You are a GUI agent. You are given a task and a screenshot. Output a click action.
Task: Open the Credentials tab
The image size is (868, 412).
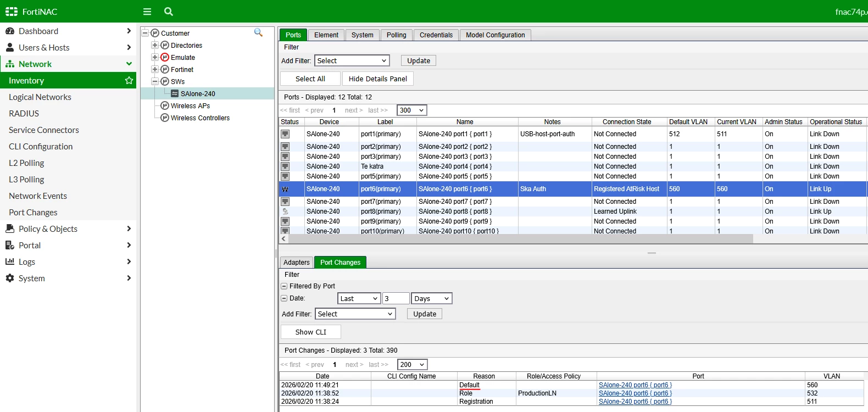click(x=436, y=35)
